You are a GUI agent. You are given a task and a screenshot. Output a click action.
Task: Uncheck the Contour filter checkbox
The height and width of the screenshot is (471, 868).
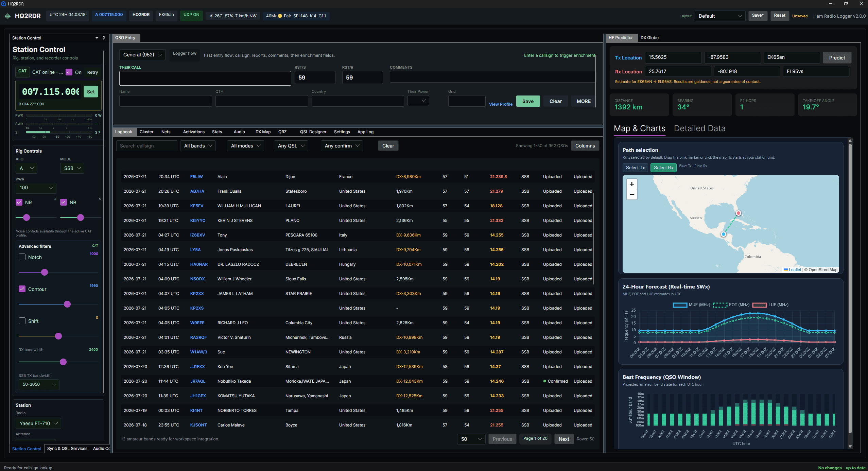pos(22,289)
